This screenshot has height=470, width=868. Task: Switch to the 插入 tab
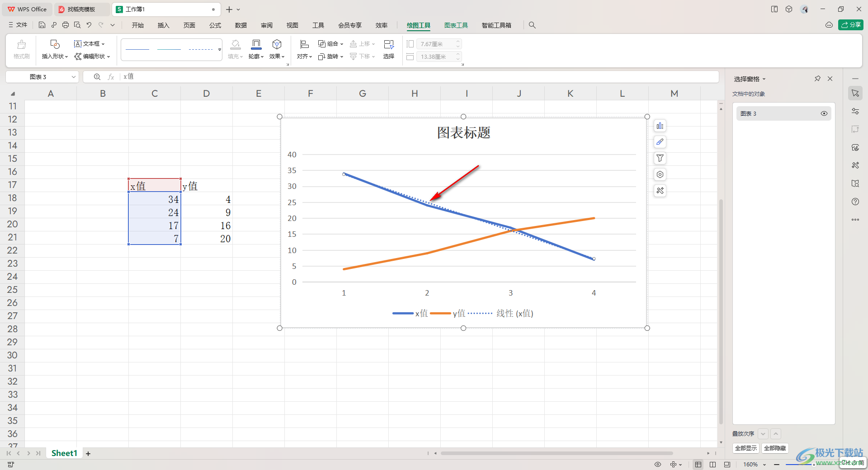click(x=163, y=25)
